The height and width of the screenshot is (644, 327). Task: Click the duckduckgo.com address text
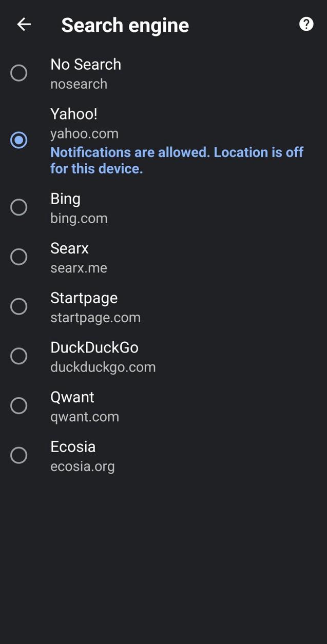(103, 366)
